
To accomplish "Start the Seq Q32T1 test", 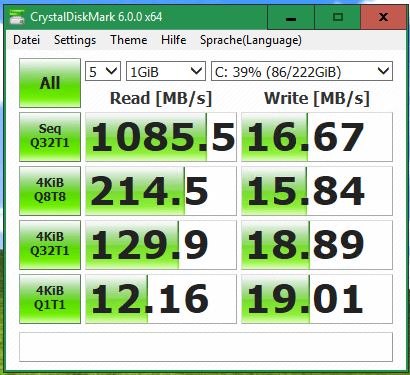I will pyautogui.click(x=50, y=137).
